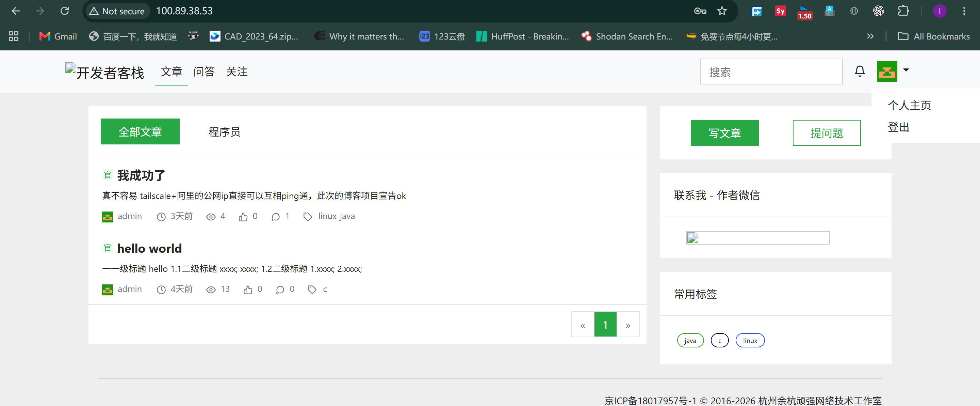Open the 问答 navigation tab
This screenshot has height=406, width=980.
(204, 72)
